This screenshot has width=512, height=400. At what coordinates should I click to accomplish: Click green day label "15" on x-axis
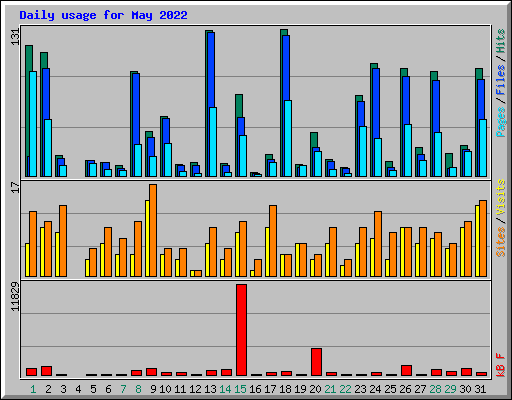click(240, 389)
